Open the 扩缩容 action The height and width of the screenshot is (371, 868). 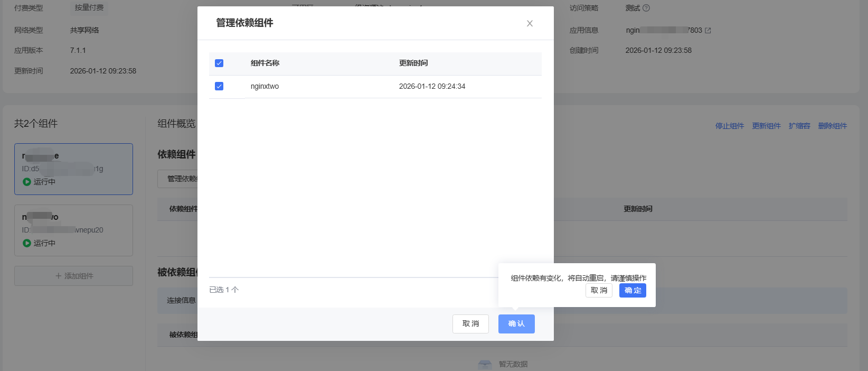799,126
